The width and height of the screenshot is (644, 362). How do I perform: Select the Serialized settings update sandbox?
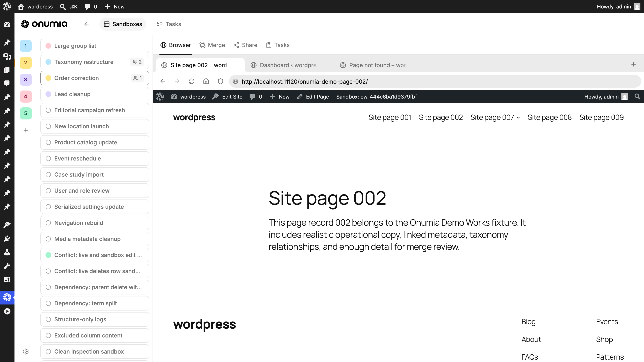point(95,207)
